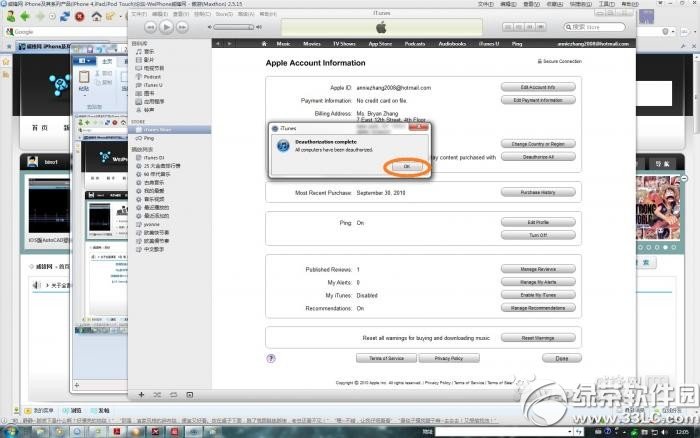Click Reset Warnings button
This screenshot has width=700, height=438.
tap(538, 338)
